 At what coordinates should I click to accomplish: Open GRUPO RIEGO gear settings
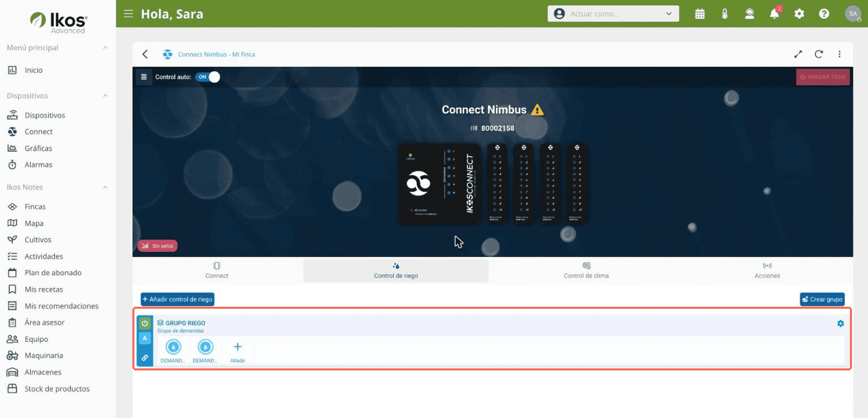pos(840,324)
